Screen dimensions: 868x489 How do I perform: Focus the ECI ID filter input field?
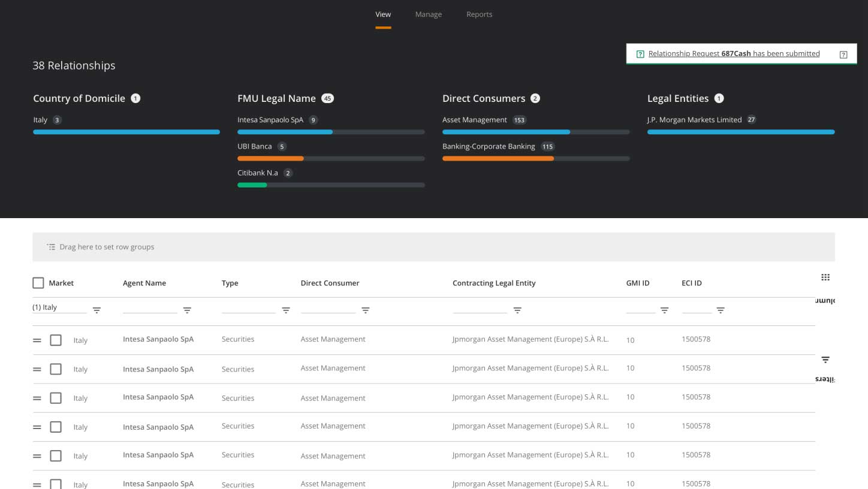697,308
